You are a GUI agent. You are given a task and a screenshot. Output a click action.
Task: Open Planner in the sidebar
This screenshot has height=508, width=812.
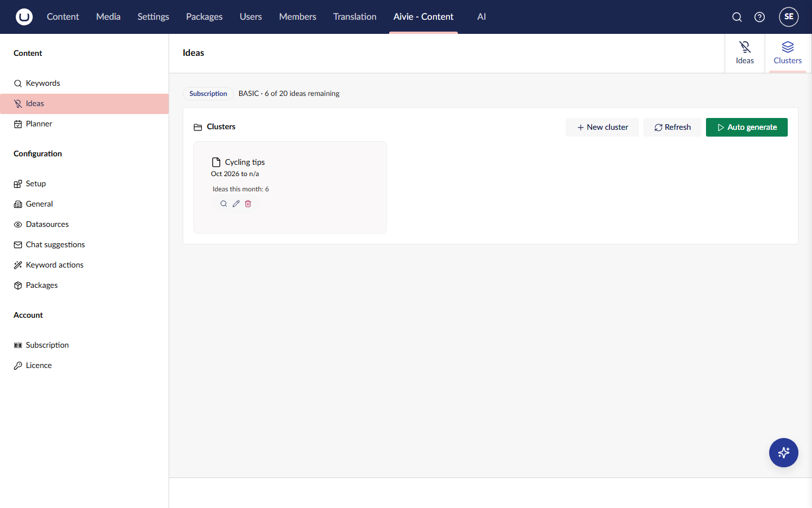(x=85, y=124)
